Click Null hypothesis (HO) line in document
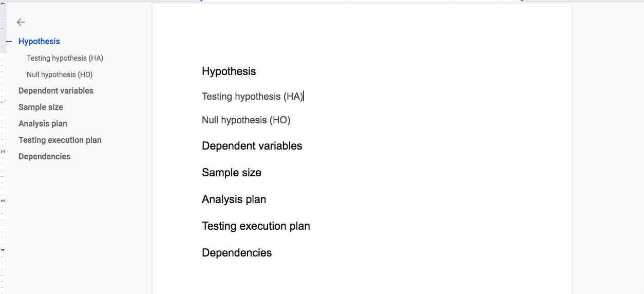 (x=246, y=120)
